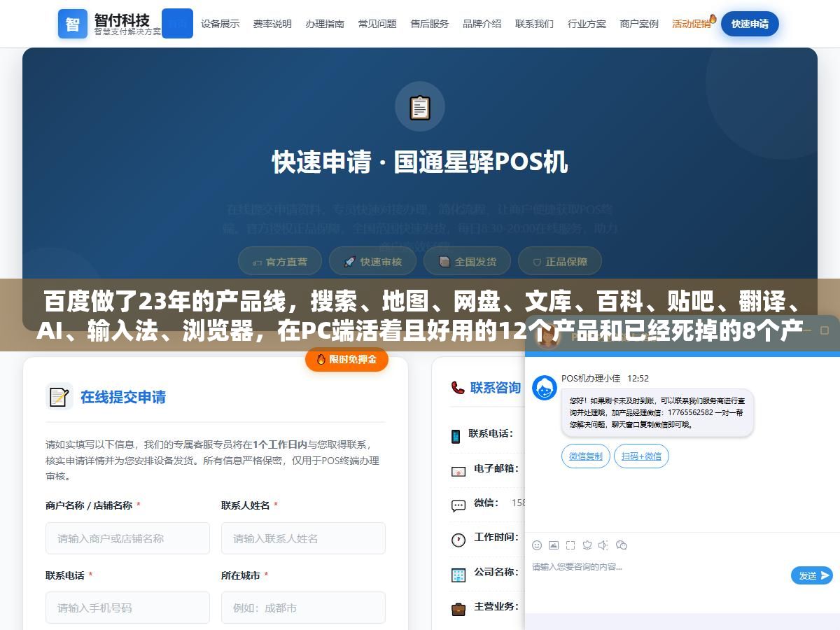840x630 pixels.
Task: Click the phone icon beside 联系电话
Action: pyautogui.click(x=456, y=436)
